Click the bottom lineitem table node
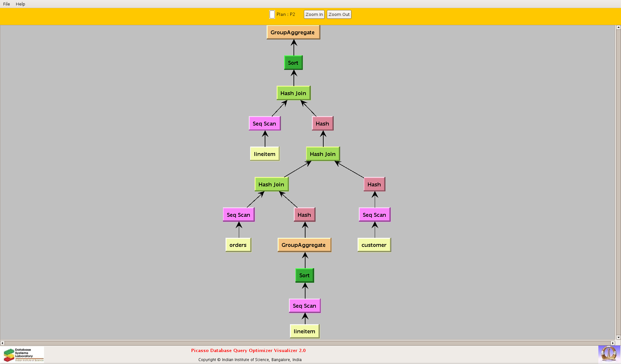Viewport: 621px width, 364px height. click(304, 331)
